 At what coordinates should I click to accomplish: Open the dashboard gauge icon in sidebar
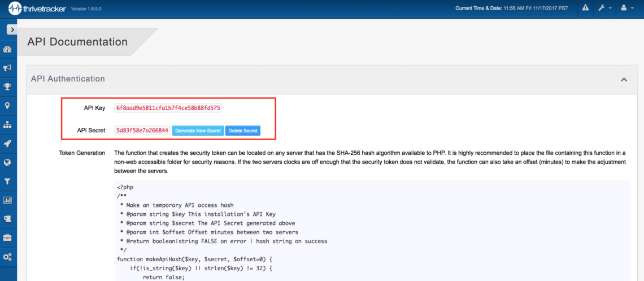pyautogui.click(x=7, y=49)
